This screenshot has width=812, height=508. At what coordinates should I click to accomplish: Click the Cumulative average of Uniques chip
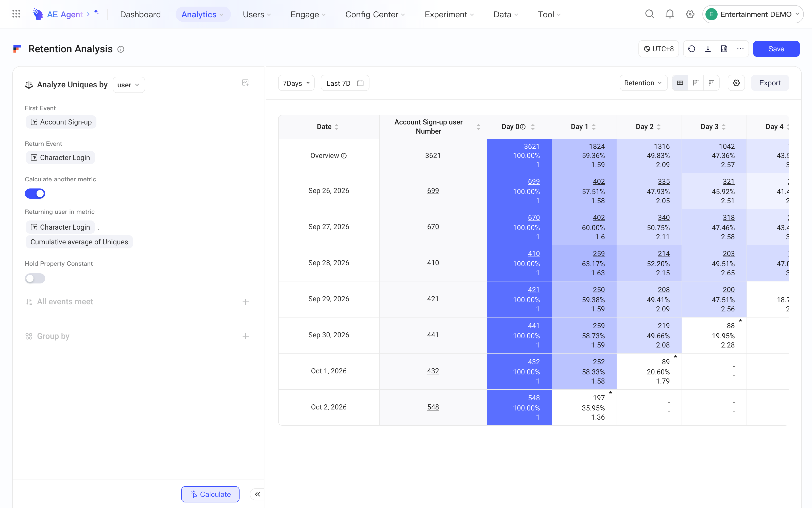pyautogui.click(x=79, y=242)
